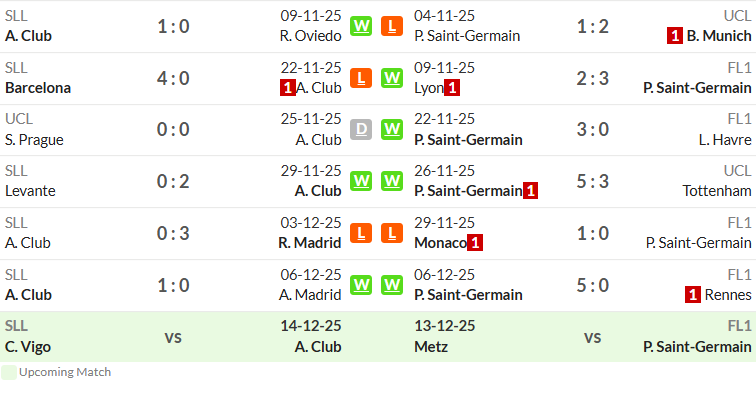This screenshot has height=397, width=756.
Task: Click the L badge beside 04-11-25 P. Saint-Germain
Action: click(x=392, y=26)
